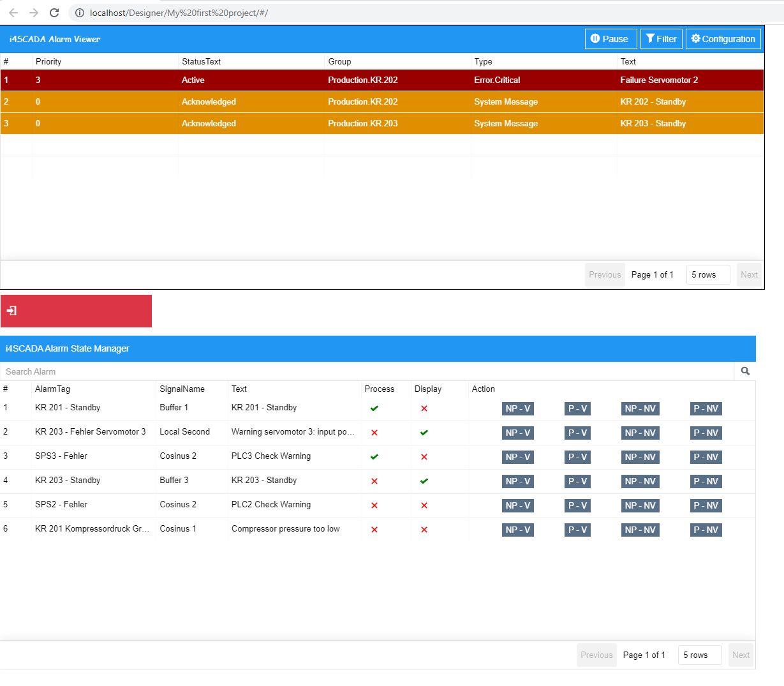The width and height of the screenshot is (784, 686).
Task: Select KR 201 Kompressordruck alarm tag
Action: pos(92,528)
